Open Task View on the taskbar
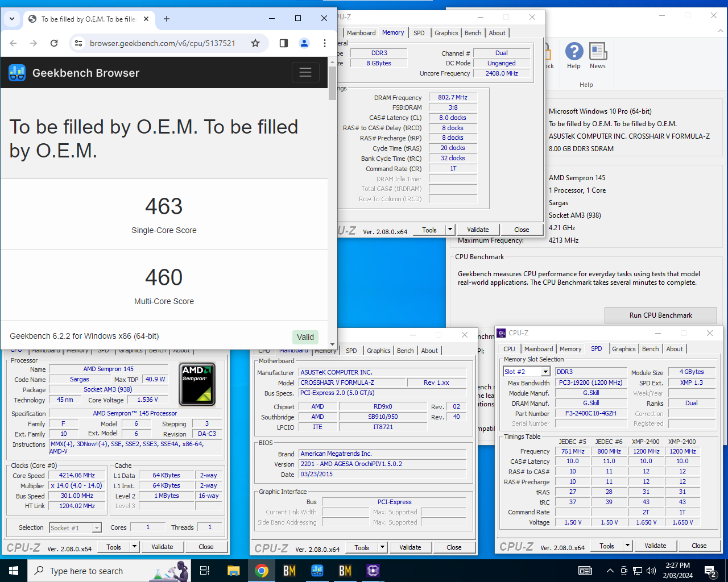The image size is (728, 582). (x=205, y=571)
